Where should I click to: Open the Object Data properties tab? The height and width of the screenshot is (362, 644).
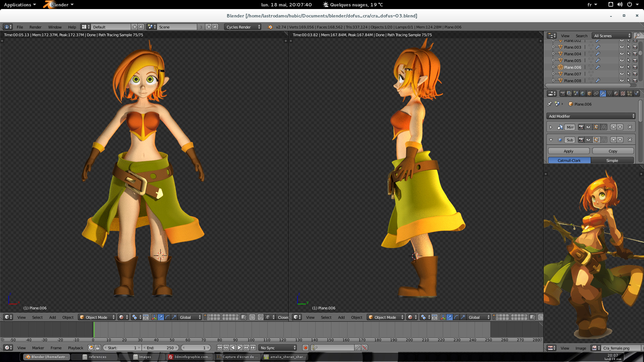coord(609,94)
